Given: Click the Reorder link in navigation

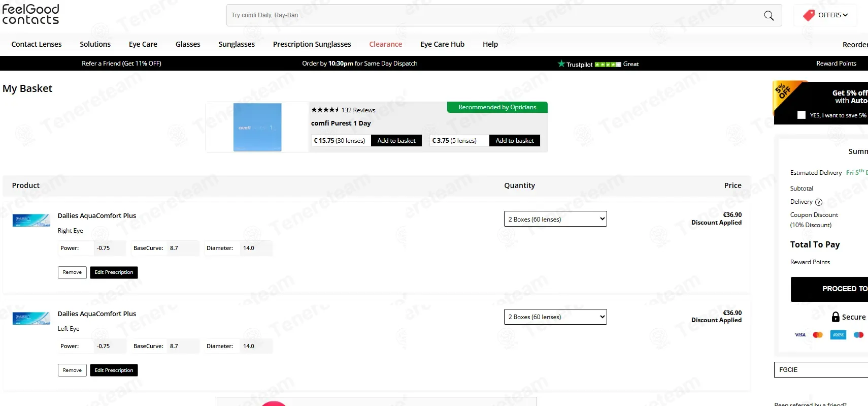Looking at the screenshot, I should [855, 45].
